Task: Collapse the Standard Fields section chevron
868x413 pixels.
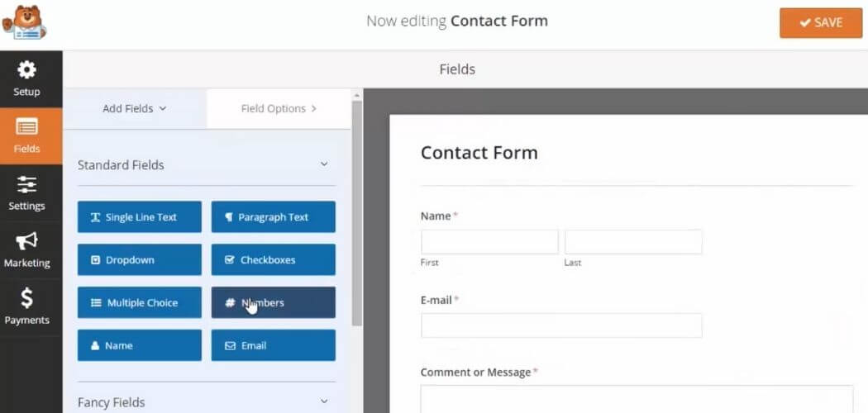Action: pos(324,164)
